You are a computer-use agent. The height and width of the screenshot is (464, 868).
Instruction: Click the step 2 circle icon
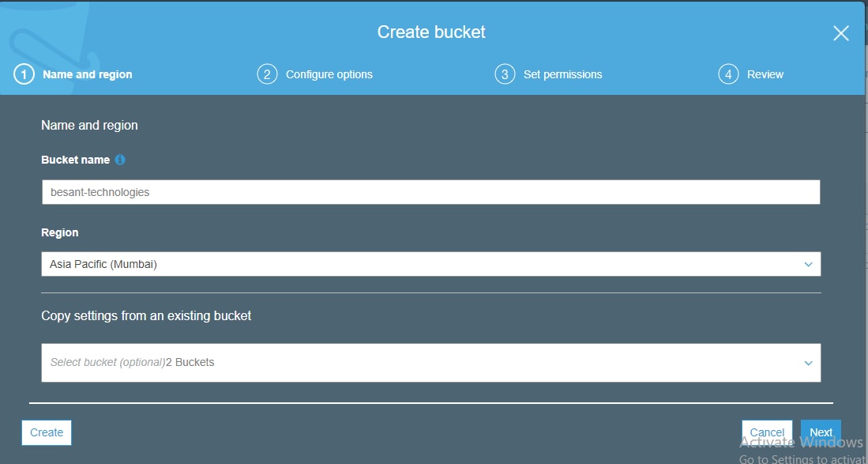267,74
